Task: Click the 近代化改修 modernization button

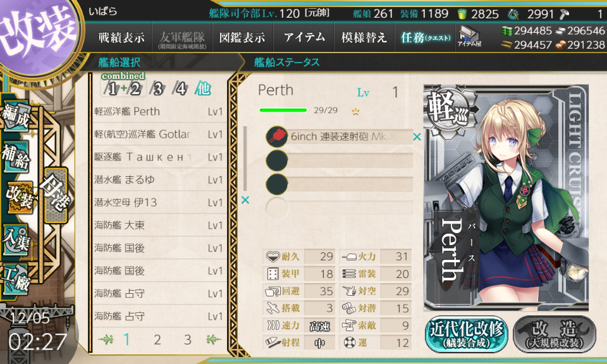Action: point(466,334)
